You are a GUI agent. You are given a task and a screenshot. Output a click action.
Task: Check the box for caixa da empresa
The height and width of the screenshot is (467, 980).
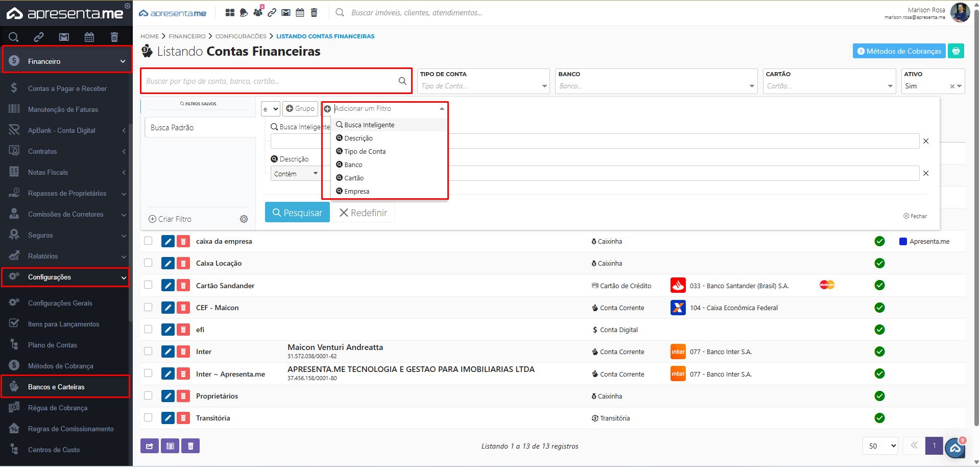(x=148, y=241)
